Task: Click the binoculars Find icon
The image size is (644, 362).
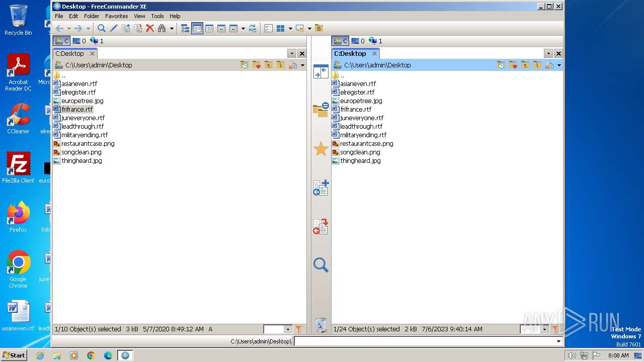Action: click(162, 29)
